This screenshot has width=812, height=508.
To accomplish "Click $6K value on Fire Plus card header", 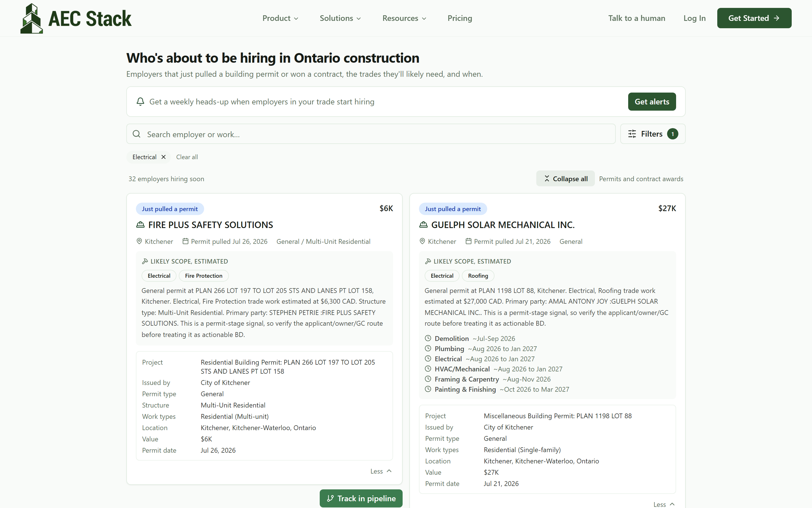I will [386, 208].
